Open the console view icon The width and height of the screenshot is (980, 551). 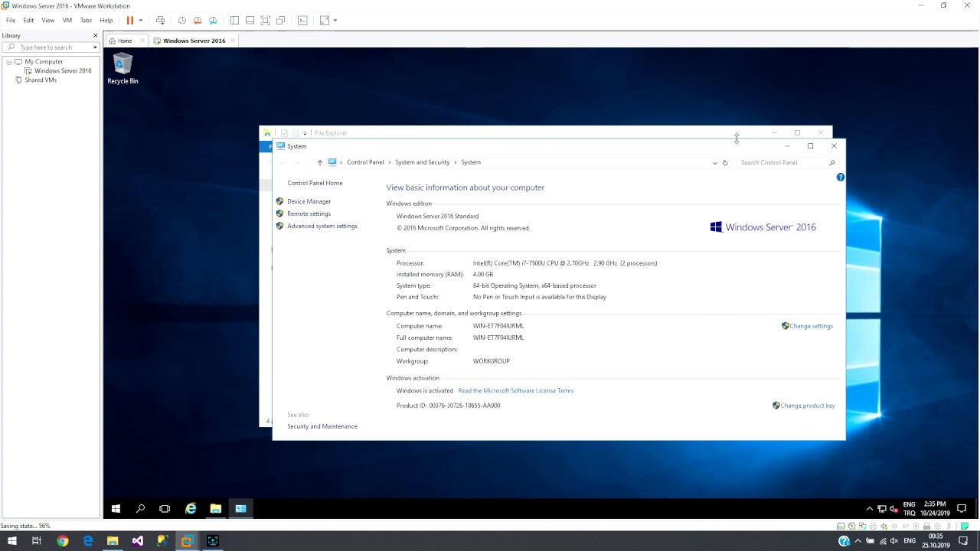pos(302,21)
